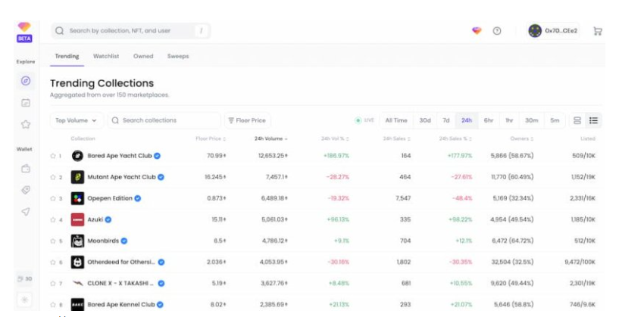Focus the global search field
This screenshot has height=317, width=644.
130,31
